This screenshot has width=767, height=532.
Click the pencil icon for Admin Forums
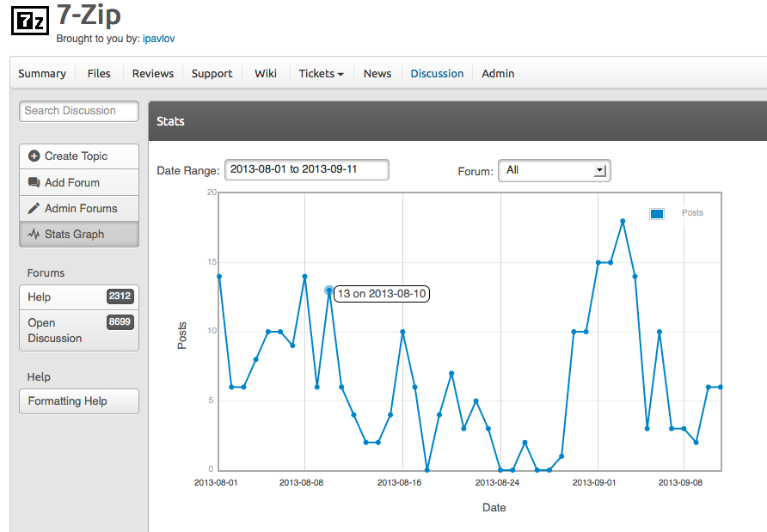click(34, 208)
